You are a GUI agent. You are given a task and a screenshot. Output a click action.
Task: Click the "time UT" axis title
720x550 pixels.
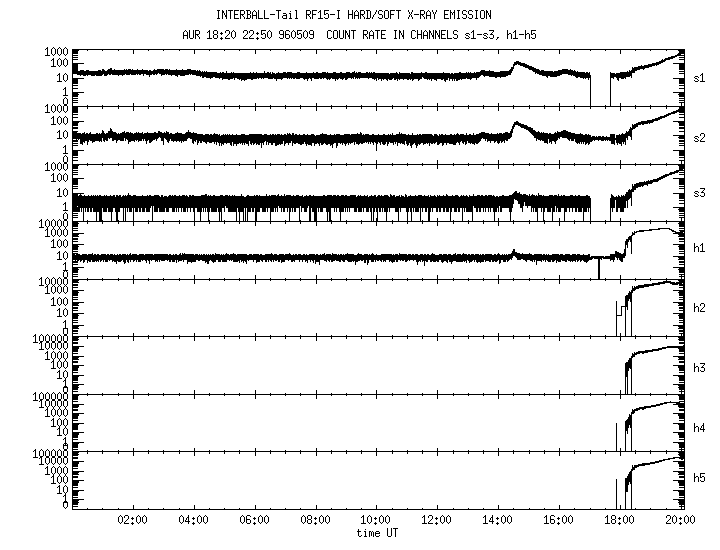pos(376,533)
